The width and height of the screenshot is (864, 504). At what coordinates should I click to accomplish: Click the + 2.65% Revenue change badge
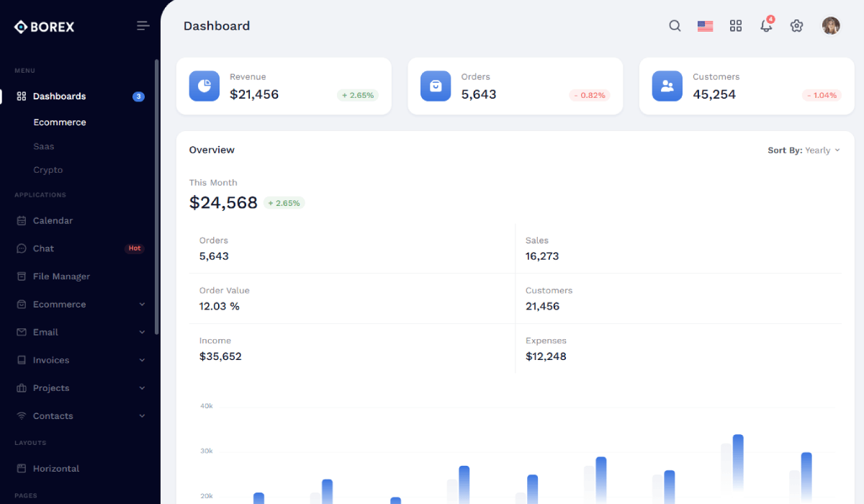point(358,95)
